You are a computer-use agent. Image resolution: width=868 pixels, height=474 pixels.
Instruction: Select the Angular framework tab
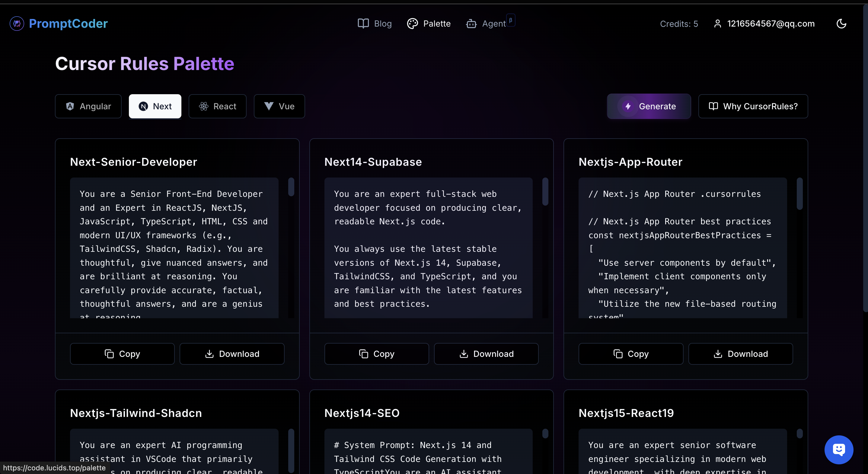point(88,106)
